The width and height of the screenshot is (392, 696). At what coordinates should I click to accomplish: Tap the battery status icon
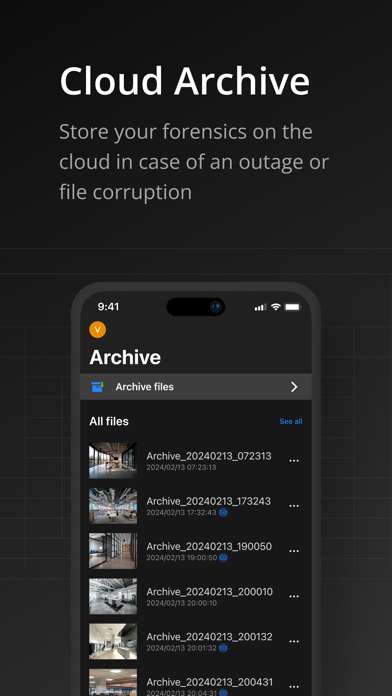tap(293, 307)
